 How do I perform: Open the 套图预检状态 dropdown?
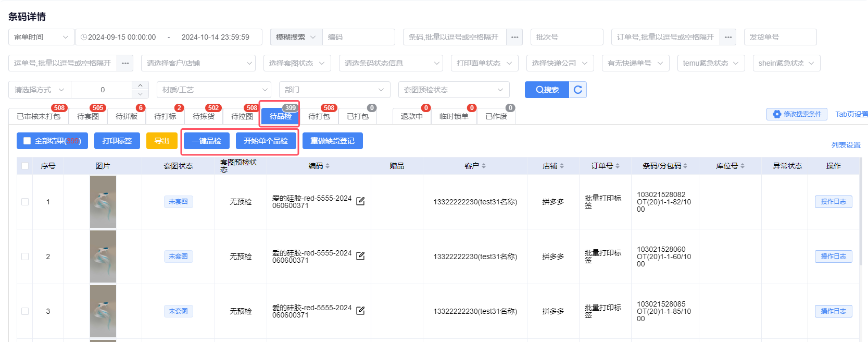point(454,90)
